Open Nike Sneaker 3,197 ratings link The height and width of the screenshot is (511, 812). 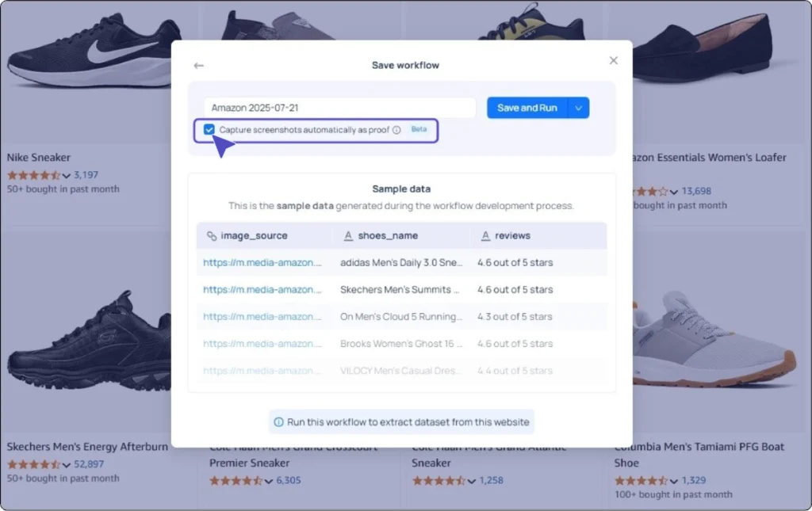[x=86, y=175]
